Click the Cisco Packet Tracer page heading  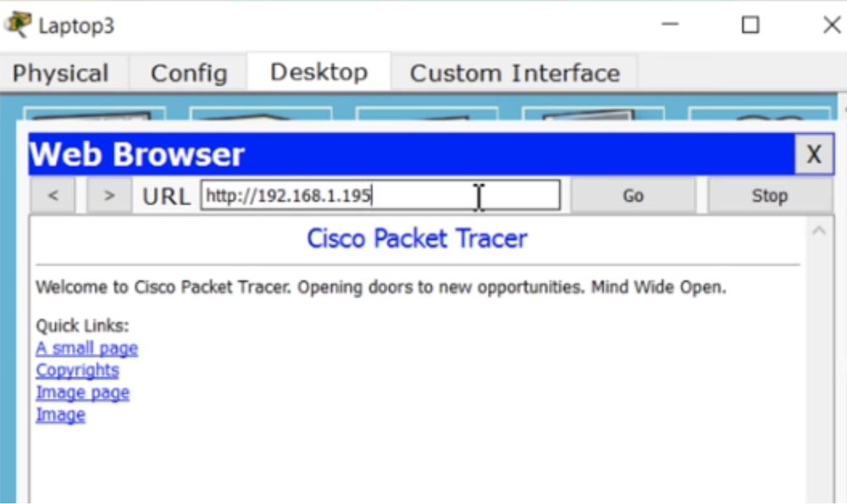click(417, 238)
